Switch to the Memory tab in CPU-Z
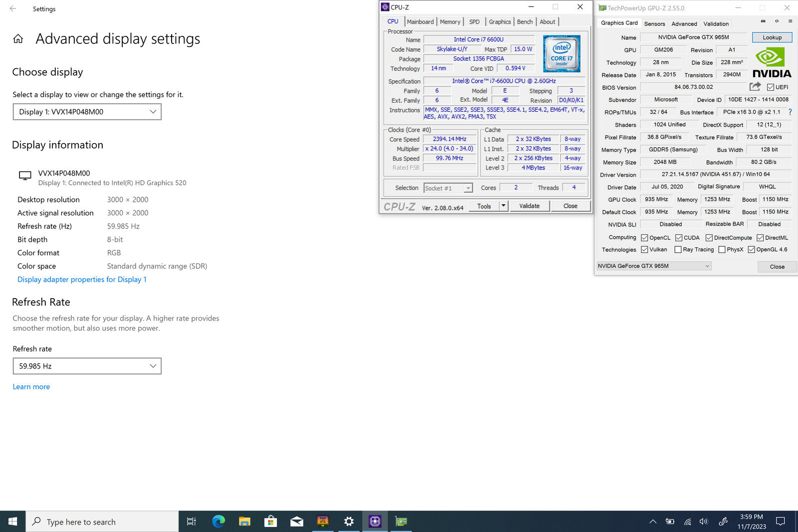Viewport: 798px width, 532px height. [x=450, y=22]
